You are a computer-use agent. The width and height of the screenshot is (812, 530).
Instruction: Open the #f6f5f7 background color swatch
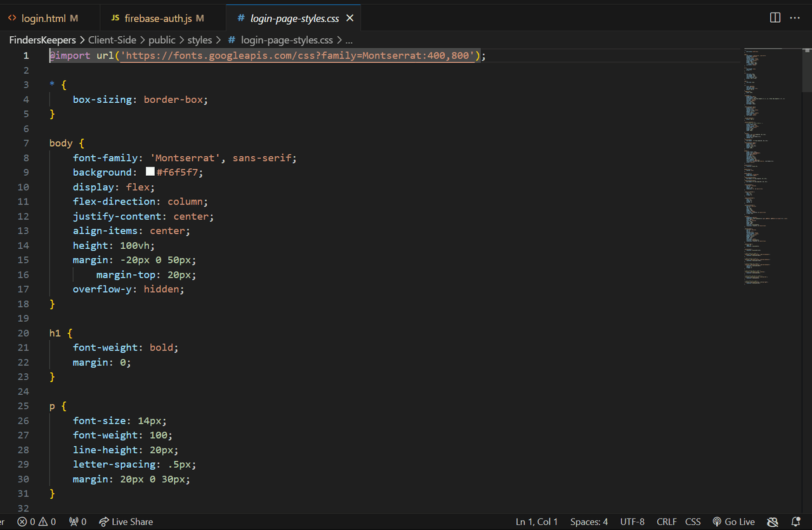150,172
